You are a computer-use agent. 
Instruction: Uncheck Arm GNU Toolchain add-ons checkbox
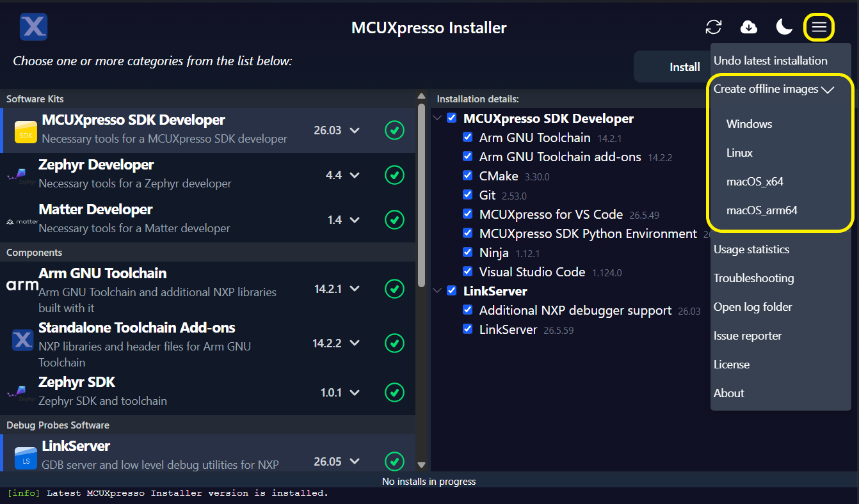(x=467, y=157)
